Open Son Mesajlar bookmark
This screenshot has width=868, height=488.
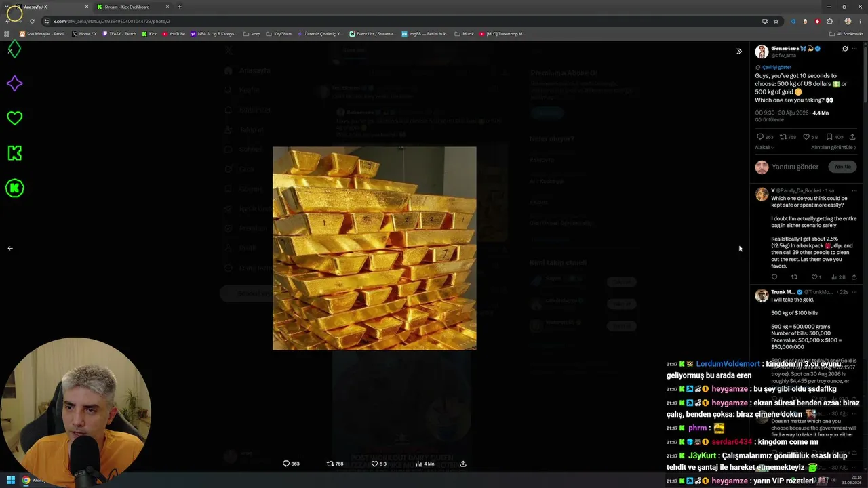(x=43, y=33)
